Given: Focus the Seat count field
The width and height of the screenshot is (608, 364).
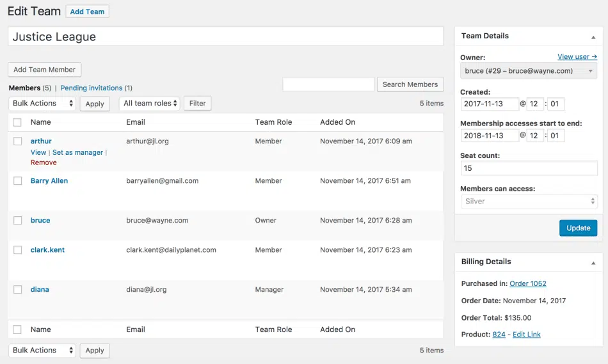Looking at the screenshot, I should tap(529, 168).
